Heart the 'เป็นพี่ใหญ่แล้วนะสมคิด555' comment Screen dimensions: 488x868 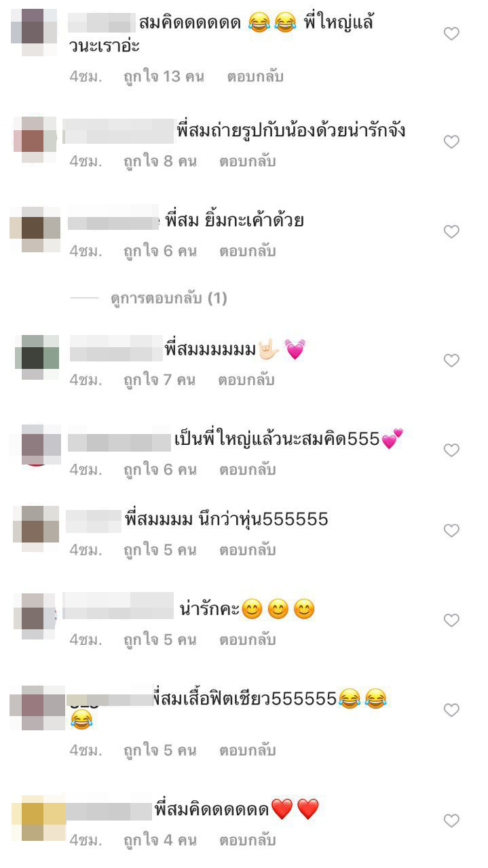point(451,450)
